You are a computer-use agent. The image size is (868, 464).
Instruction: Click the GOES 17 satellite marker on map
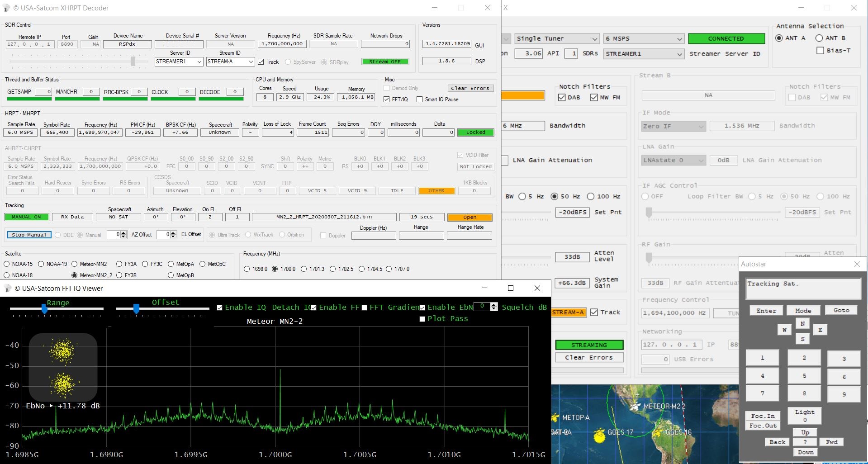click(600, 436)
